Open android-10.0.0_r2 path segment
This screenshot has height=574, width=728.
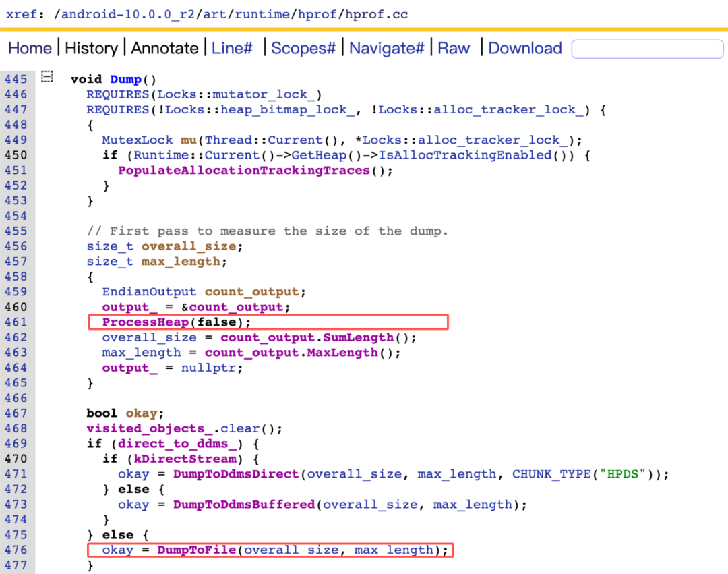tap(127, 14)
